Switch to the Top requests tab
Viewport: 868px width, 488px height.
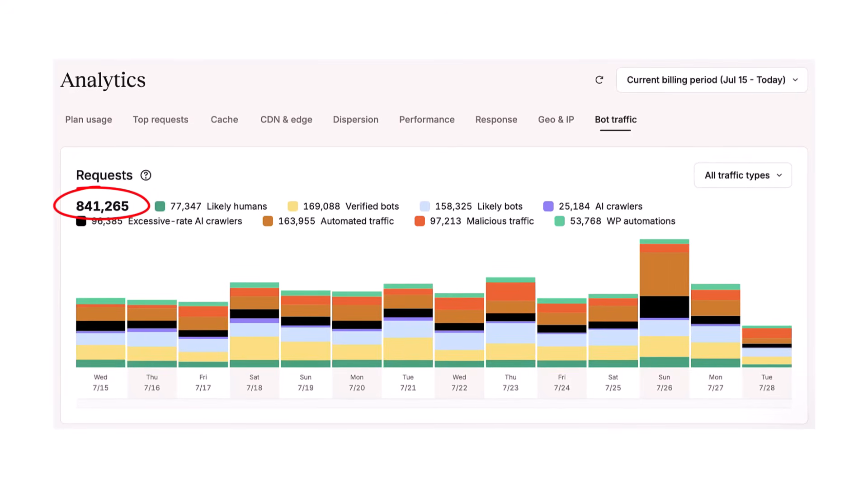[160, 120]
